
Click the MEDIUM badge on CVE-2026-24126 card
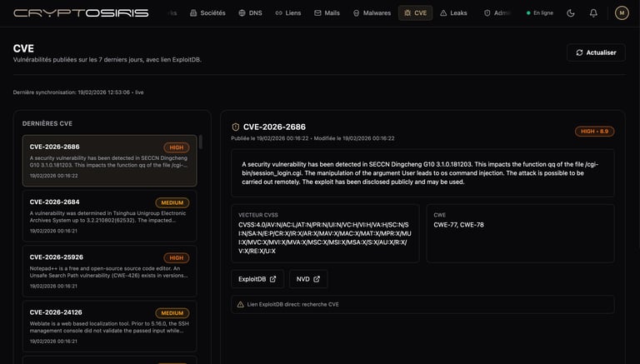[172, 313]
